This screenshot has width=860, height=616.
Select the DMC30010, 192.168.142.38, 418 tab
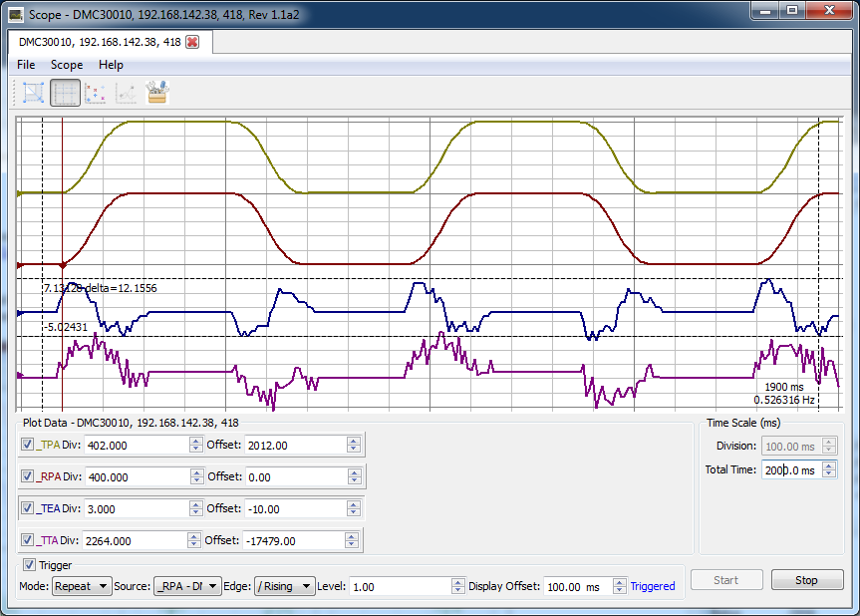pos(100,42)
